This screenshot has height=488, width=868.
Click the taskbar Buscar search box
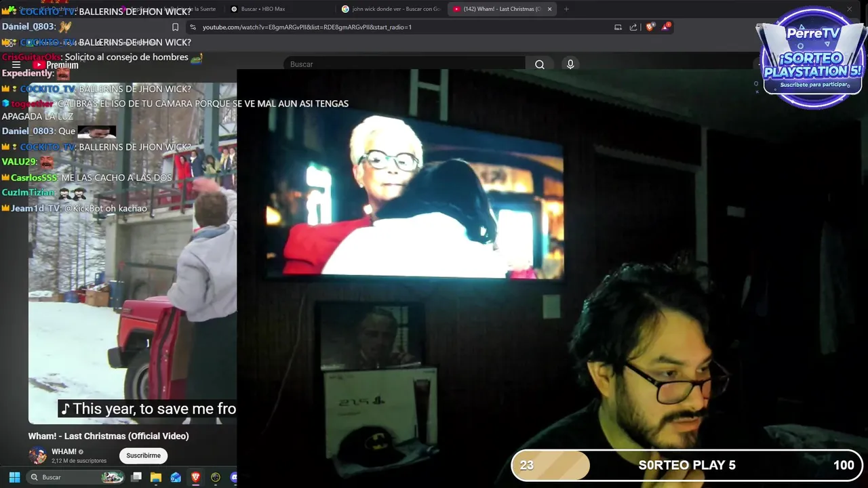[x=76, y=477]
